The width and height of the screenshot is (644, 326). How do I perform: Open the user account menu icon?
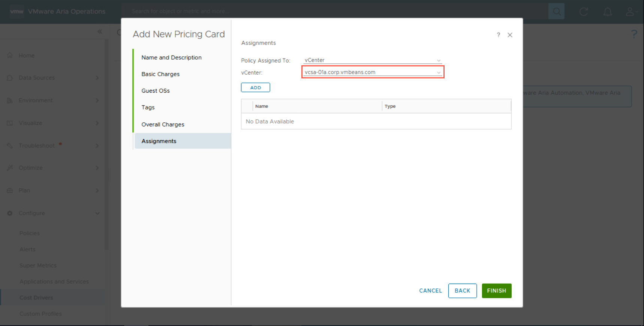630,12
